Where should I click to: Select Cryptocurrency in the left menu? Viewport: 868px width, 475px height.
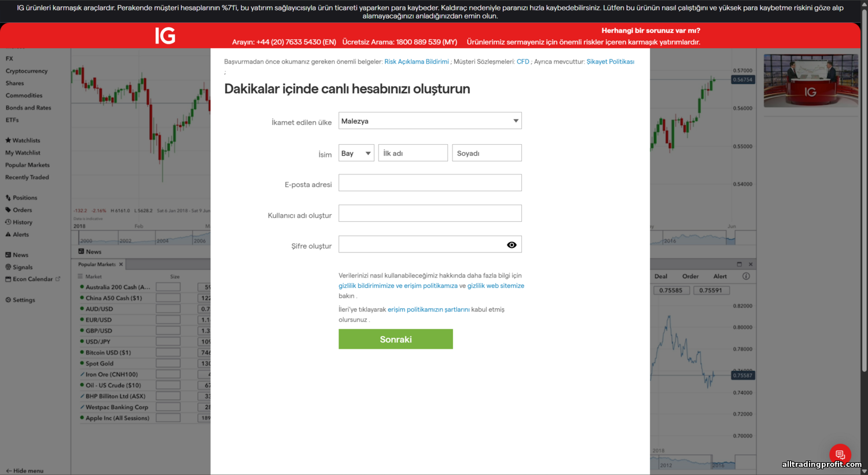pyautogui.click(x=27, y=71)
